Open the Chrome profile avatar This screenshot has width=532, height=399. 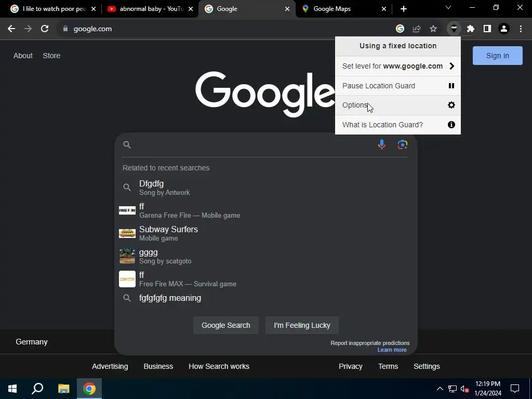click(504, 29)
